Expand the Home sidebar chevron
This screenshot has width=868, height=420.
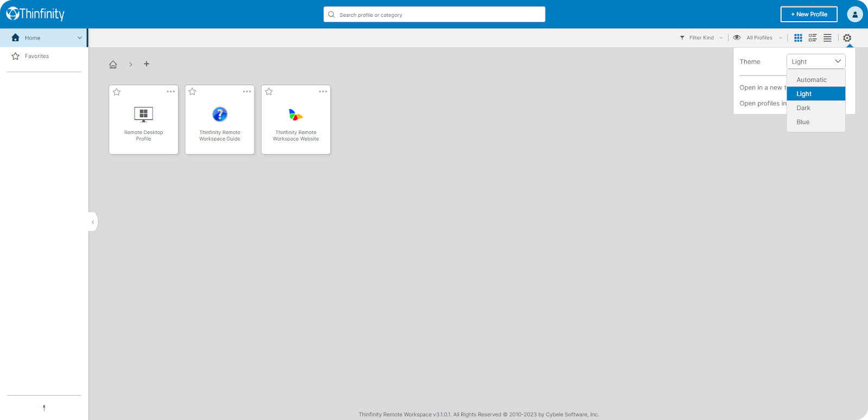[80, 38]
